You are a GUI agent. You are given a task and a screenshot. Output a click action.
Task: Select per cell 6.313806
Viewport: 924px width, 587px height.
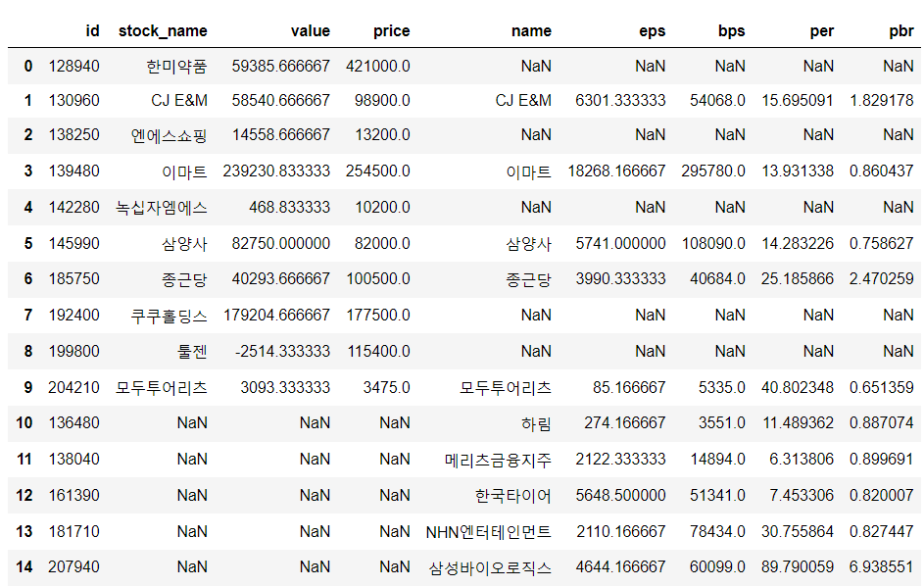802,459
